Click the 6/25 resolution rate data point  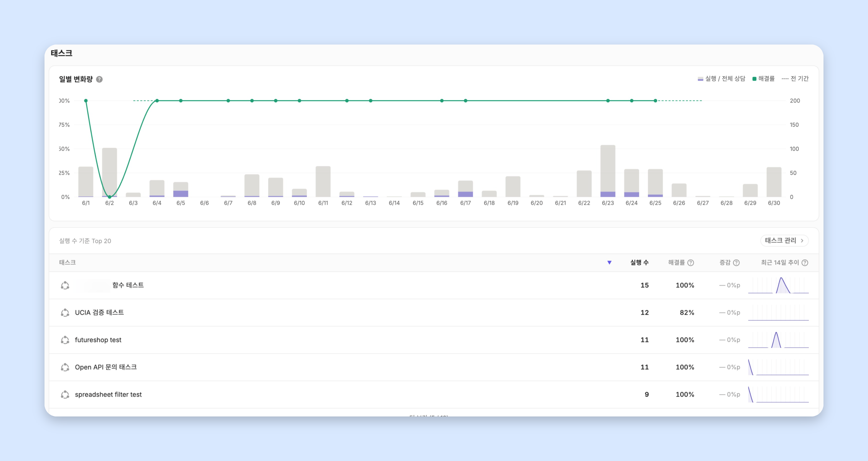click(x=655, y=100)
